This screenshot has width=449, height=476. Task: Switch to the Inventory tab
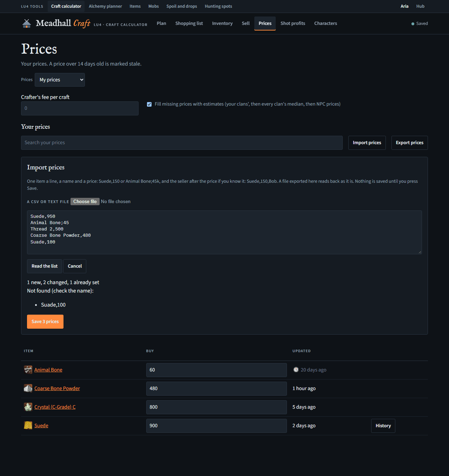(x=222, y=24)
